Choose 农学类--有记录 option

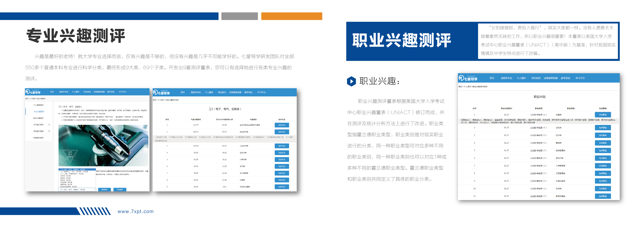[77, 176]
